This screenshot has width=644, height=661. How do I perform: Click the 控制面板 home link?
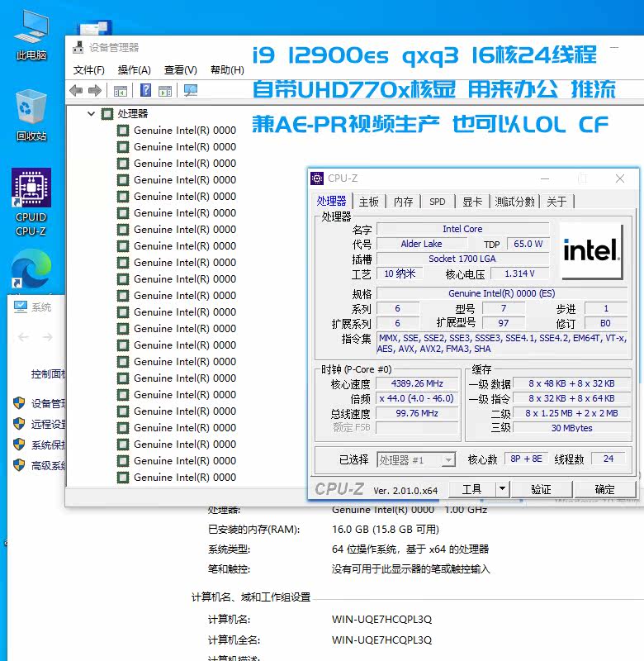(x=48, y=373)
